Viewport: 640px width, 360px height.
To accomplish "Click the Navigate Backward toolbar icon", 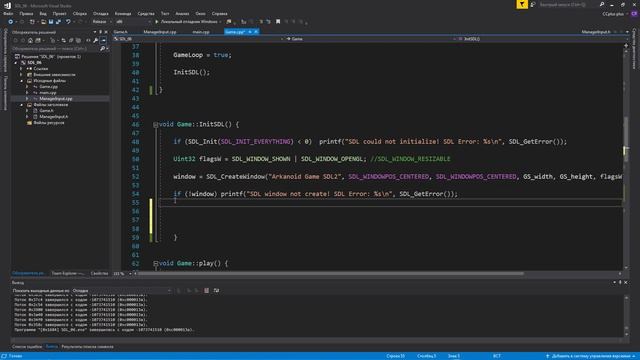I will [11, 22].
